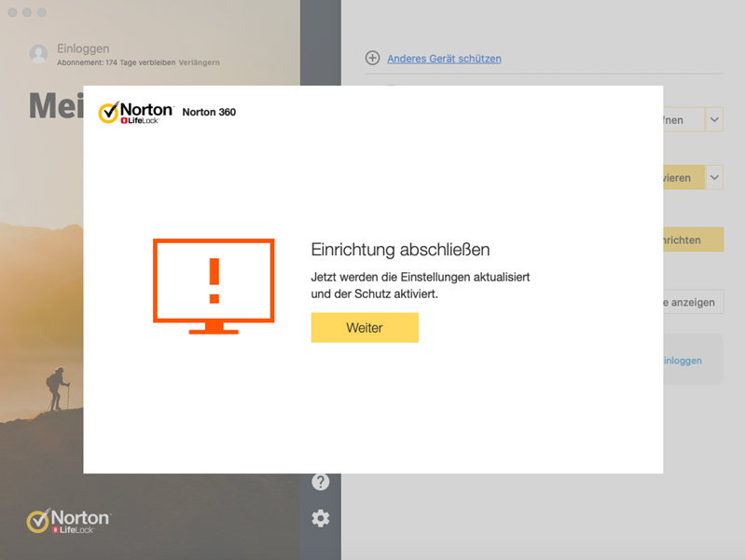The image size is (746, 560).
Task: Click the Einloggen text beside the avatar
Action: click(83, 48)
